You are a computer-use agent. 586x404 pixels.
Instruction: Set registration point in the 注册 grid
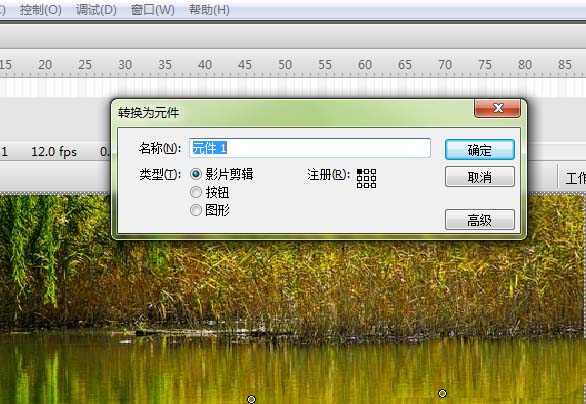tap(366, 178)
